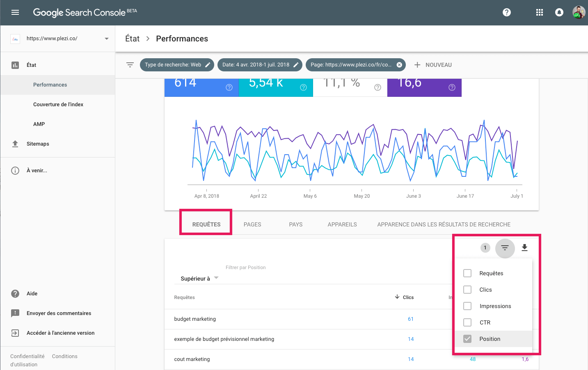The width and height of the screenshot is (588, 370).
Task: Click the exit icon for ancienne version
Action: [x=15, y=333]
